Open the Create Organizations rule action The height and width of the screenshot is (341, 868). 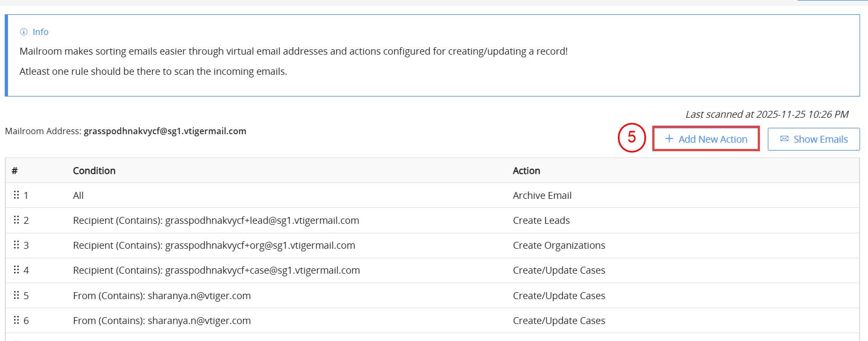click(x=559, y=246)
